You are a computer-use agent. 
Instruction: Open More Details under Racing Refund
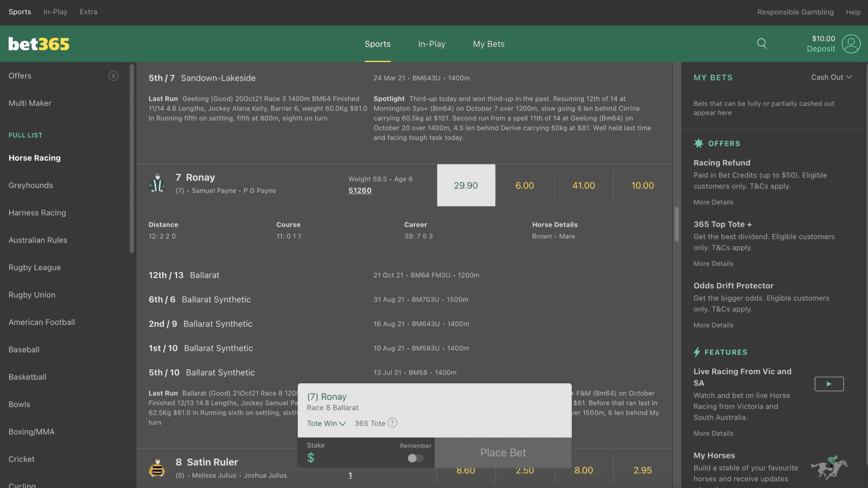[713, 202]
